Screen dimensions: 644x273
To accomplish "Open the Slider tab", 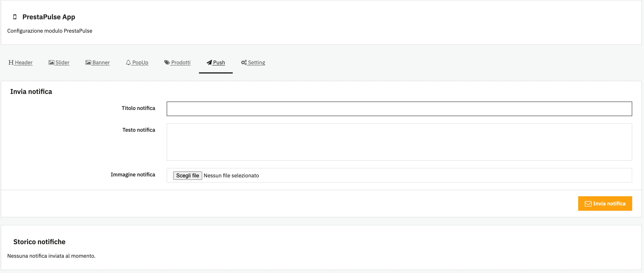I will [62, 62].
